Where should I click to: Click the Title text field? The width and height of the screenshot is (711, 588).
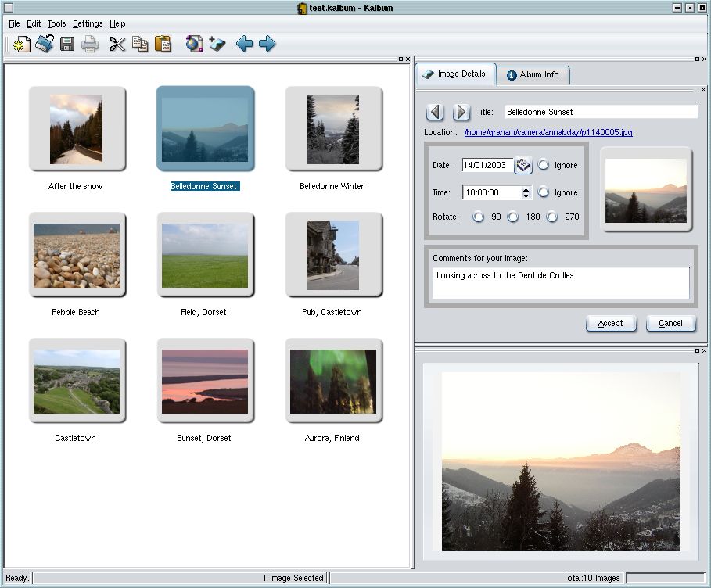600,112
